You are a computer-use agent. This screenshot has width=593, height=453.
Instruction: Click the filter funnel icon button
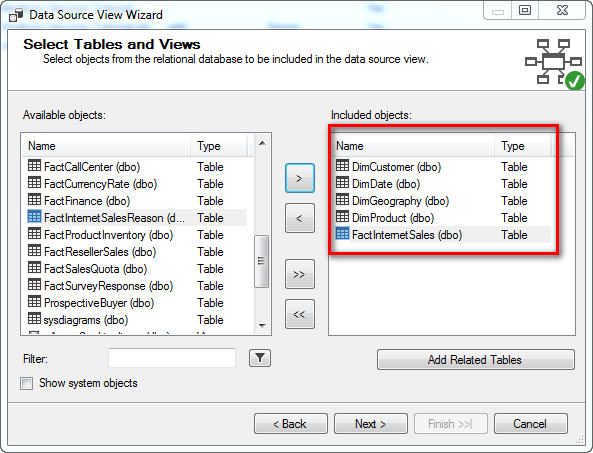click(x=260, y=358)
